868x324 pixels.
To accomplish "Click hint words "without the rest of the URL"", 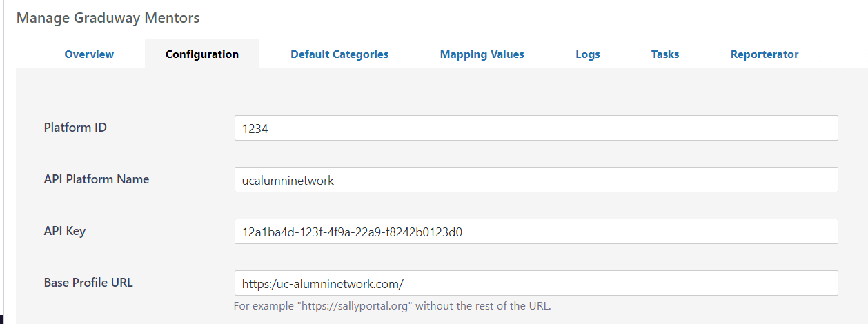I will click(x=483, y=306).
